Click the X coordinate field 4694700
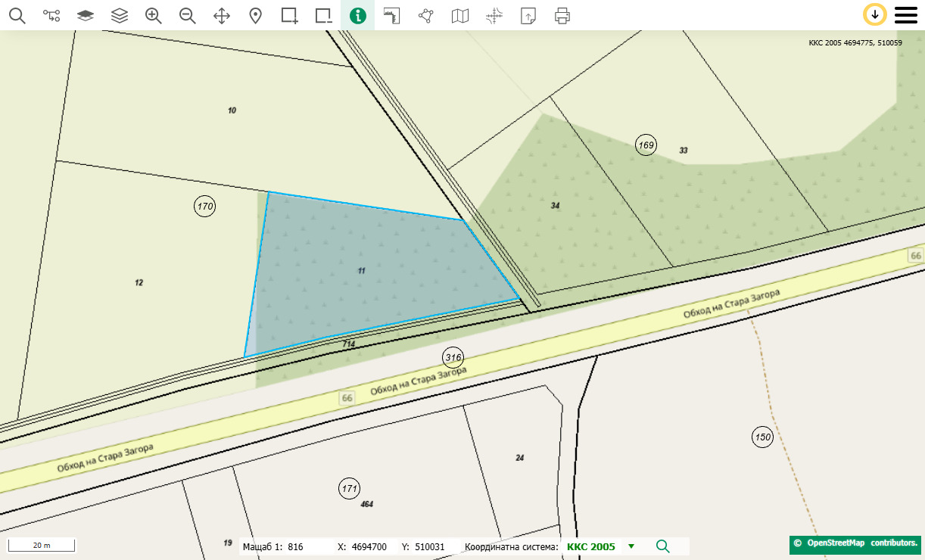Image resolution: width=925 pixels, height=560 pixels. pos(369,546)
